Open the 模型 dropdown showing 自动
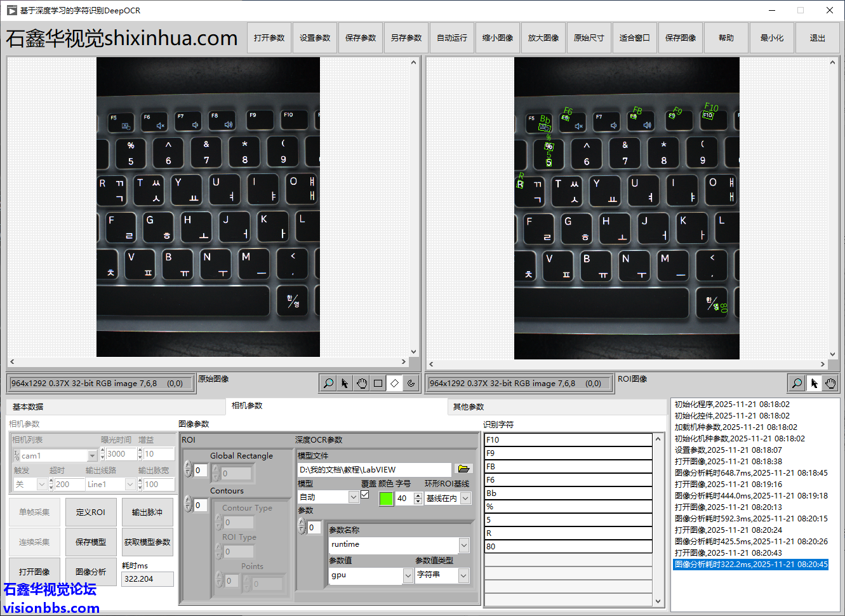 coord(354,497)
